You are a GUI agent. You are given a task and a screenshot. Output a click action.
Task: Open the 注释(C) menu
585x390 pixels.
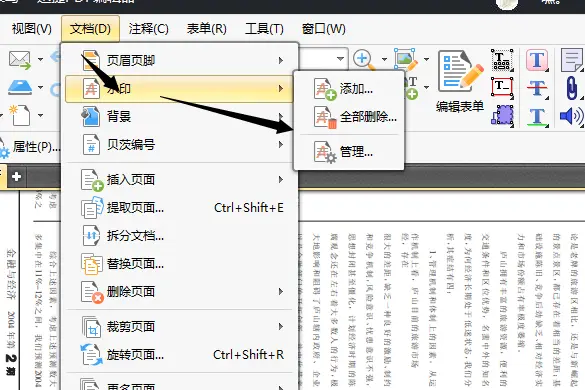point(148,29)
